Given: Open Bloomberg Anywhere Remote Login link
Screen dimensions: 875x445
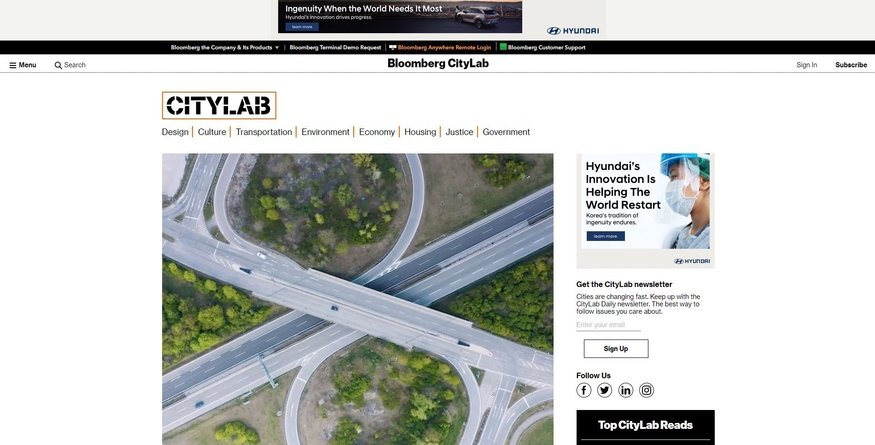Looking at the screenshot, I should click(x=444, y=47).
